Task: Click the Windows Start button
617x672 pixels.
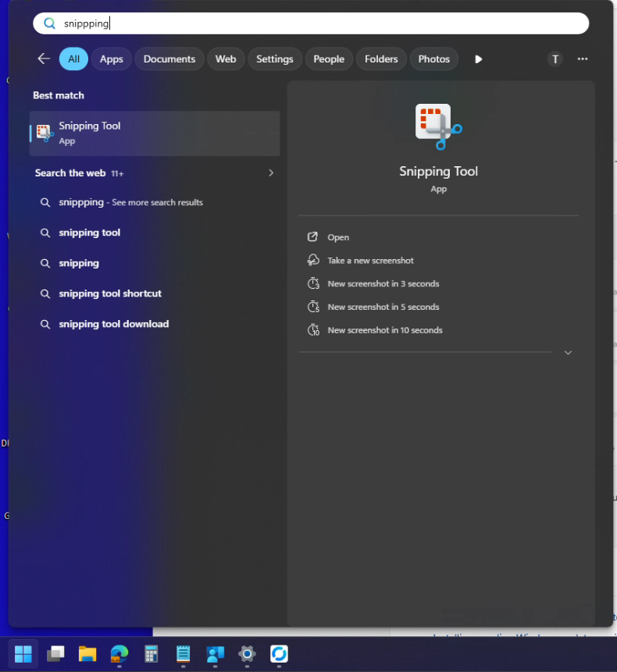Action: point(23,653)
